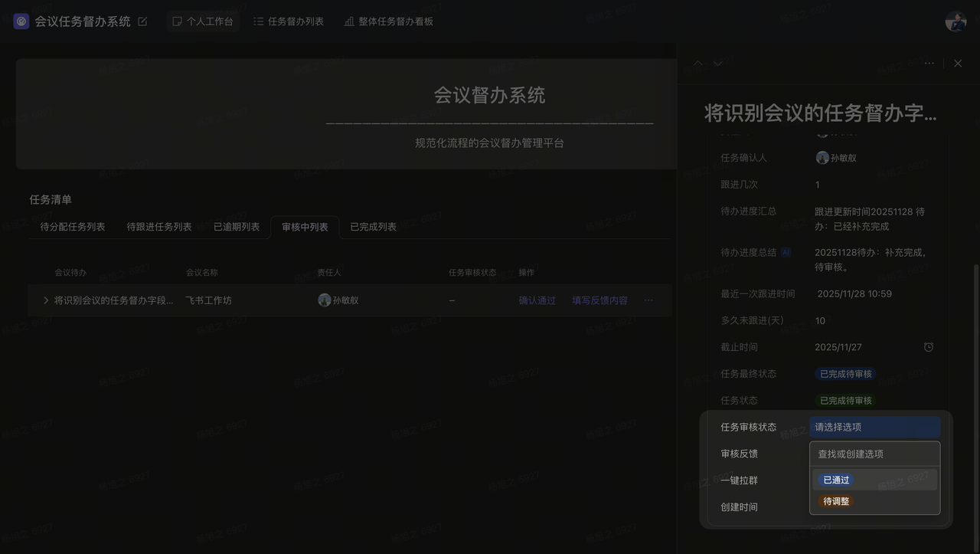The height and width of the screenshot is (554, 980).
Task: Switch to the 已逾期列表 tab
Action: [237, 227]
